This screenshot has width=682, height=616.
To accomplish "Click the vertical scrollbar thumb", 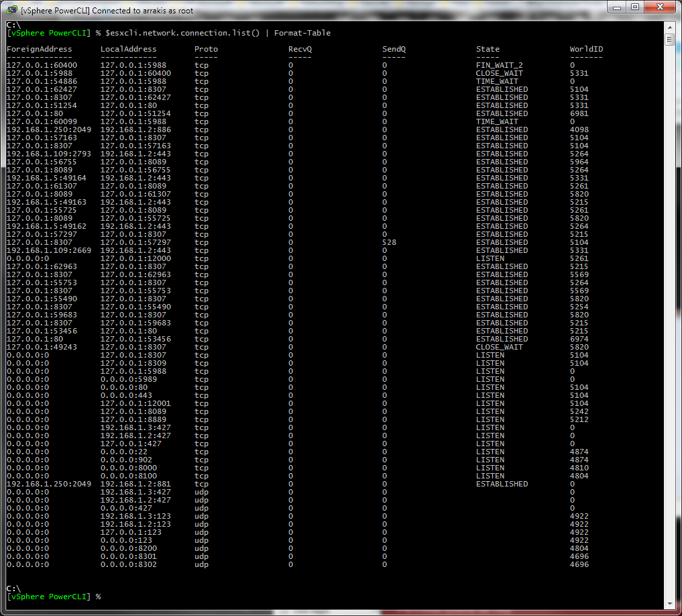I will [x=669, y=40].
